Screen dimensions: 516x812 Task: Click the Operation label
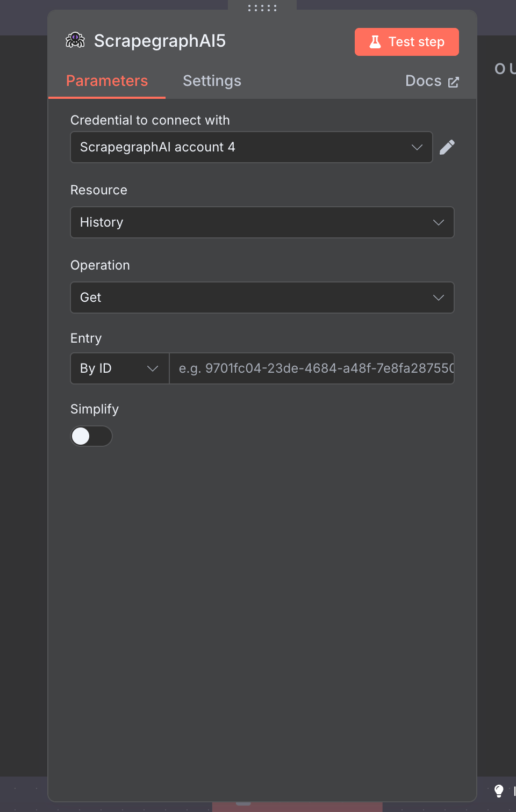coord(100,265)
